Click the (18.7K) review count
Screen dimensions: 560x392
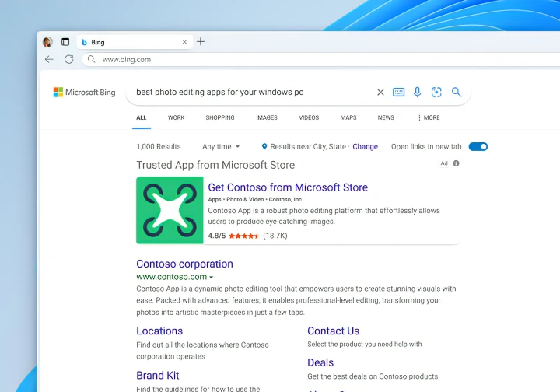(x=275, y=236)
